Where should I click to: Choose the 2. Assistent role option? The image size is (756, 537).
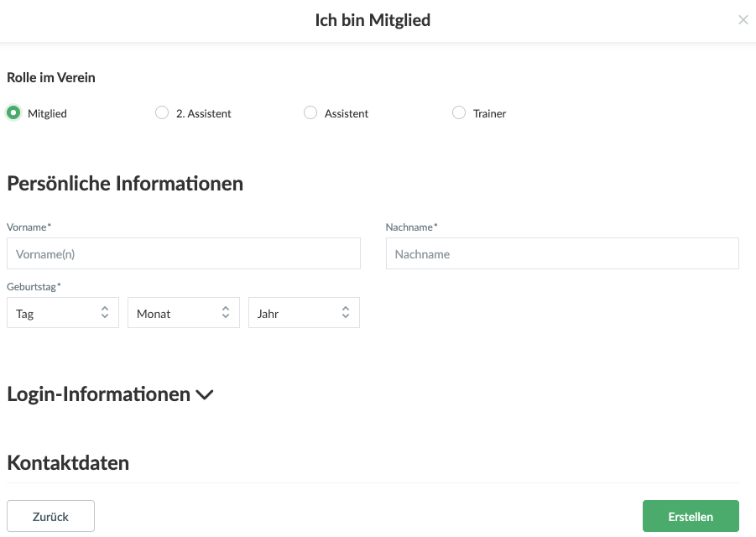pyautogui.click(x=162, y=113)
